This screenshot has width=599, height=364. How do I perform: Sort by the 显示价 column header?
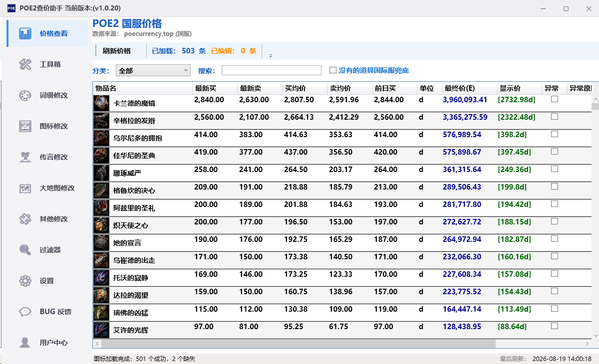coord(520,88)
